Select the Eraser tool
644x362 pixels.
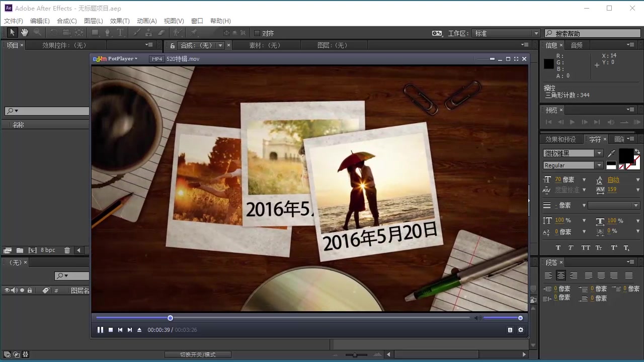161,33
